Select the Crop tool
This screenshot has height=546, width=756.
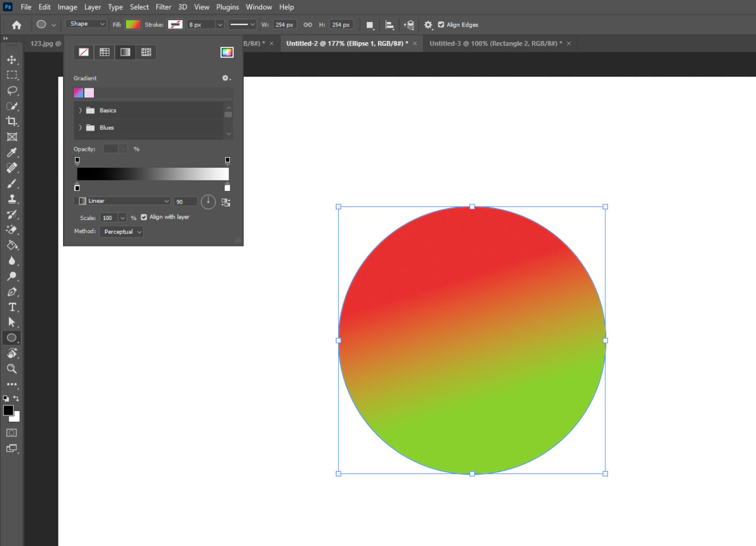coord(11,121)
